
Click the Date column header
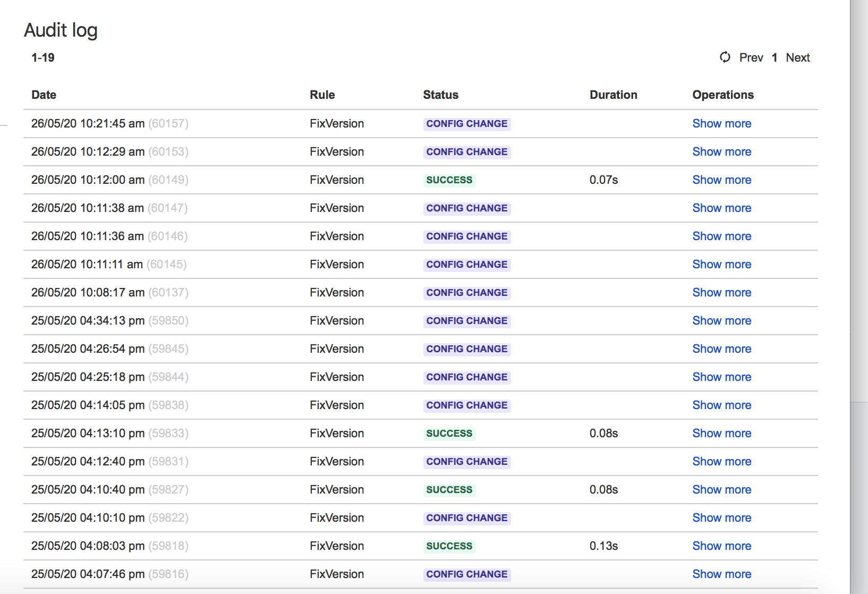coord(44,95)
